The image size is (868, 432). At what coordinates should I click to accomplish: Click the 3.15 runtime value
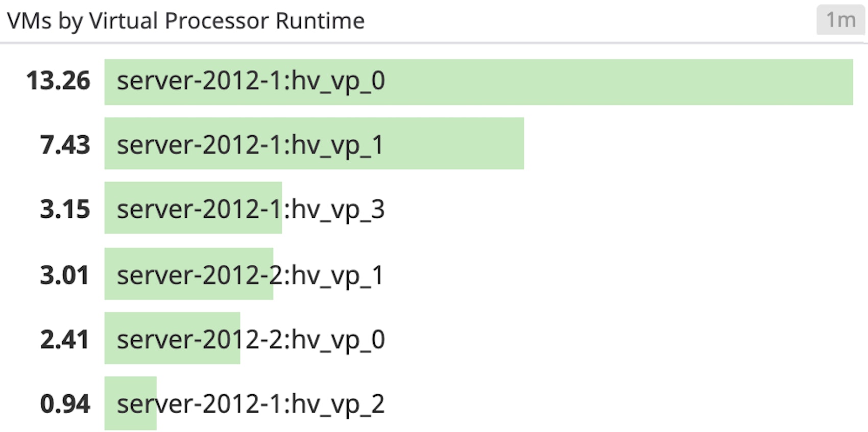65,209
